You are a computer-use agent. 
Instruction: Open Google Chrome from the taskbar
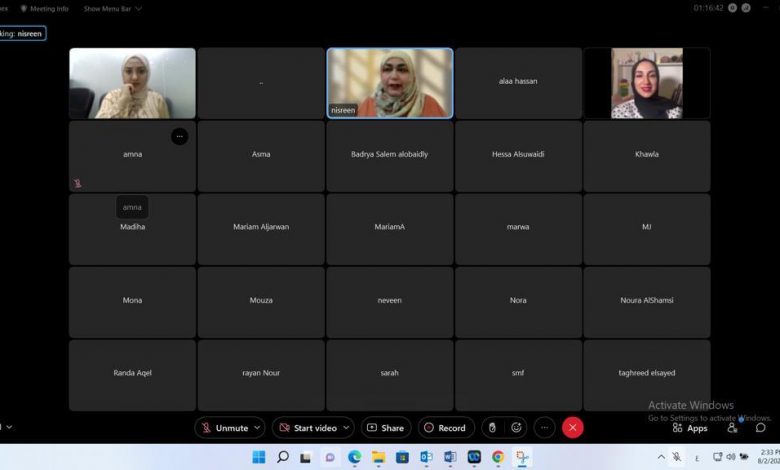[x=498, y=457]
